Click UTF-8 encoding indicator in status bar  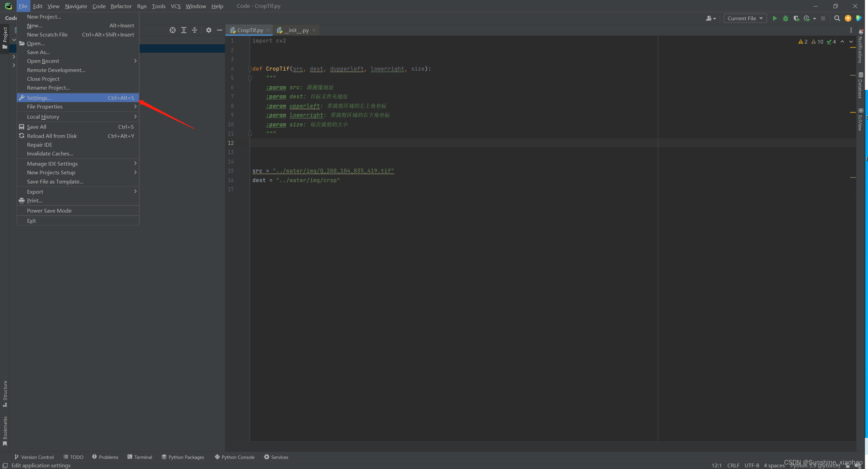[752, 465]
